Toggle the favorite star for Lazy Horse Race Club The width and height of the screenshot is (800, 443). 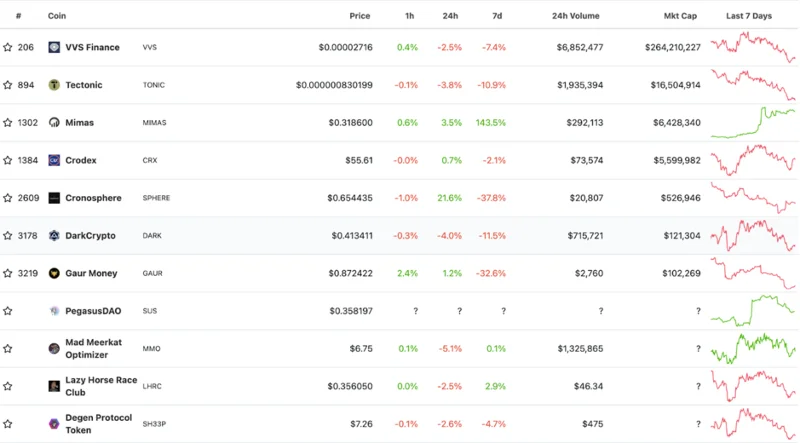(x=8, y=386)
